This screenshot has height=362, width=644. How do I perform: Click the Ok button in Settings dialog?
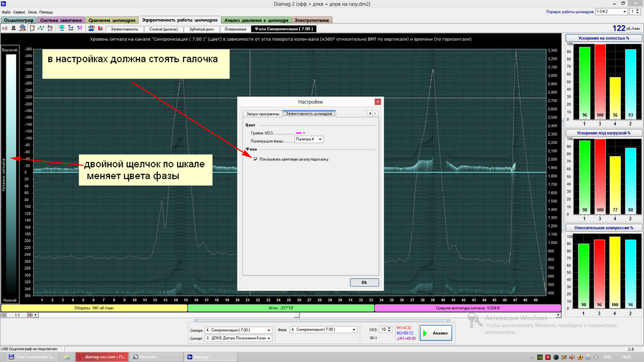pos(364,283)
